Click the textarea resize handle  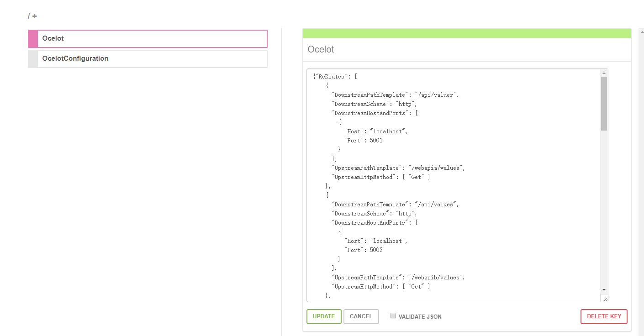607,299
